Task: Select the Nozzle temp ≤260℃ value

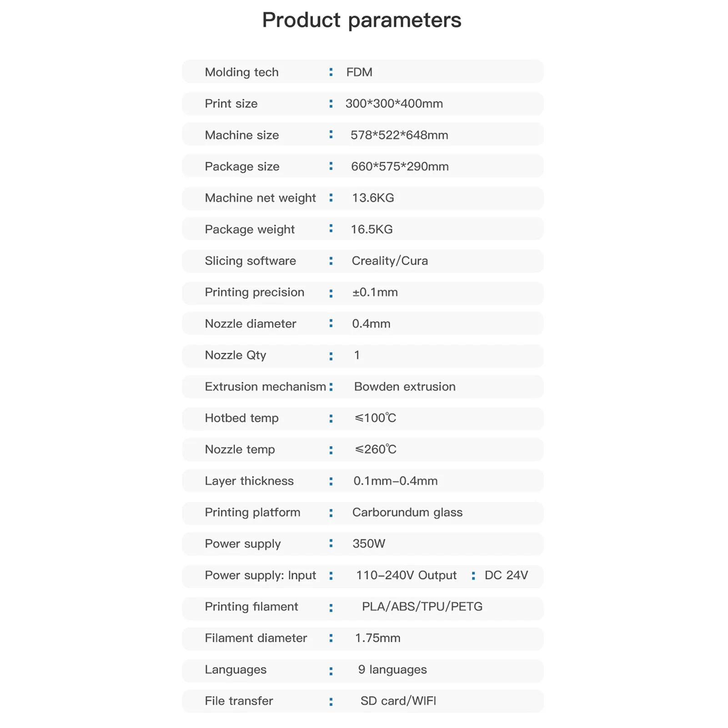Action: click(x=375, y=449)
